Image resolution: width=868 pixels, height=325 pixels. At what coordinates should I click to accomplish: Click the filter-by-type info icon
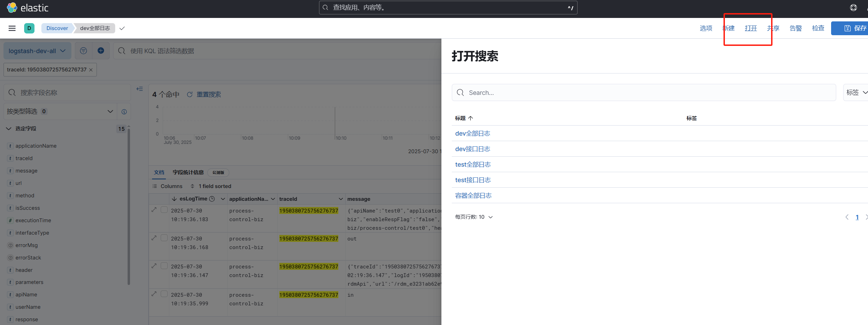[124, 111]
